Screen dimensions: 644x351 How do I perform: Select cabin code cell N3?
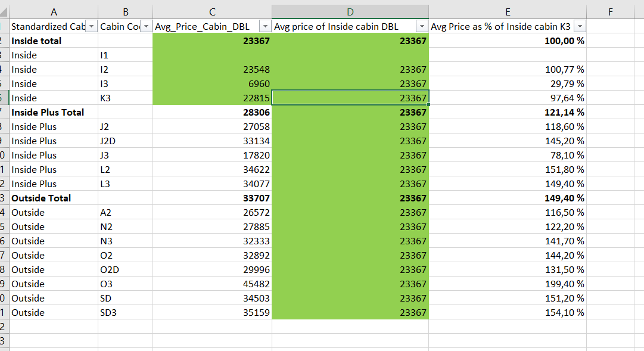pos(126,241)
